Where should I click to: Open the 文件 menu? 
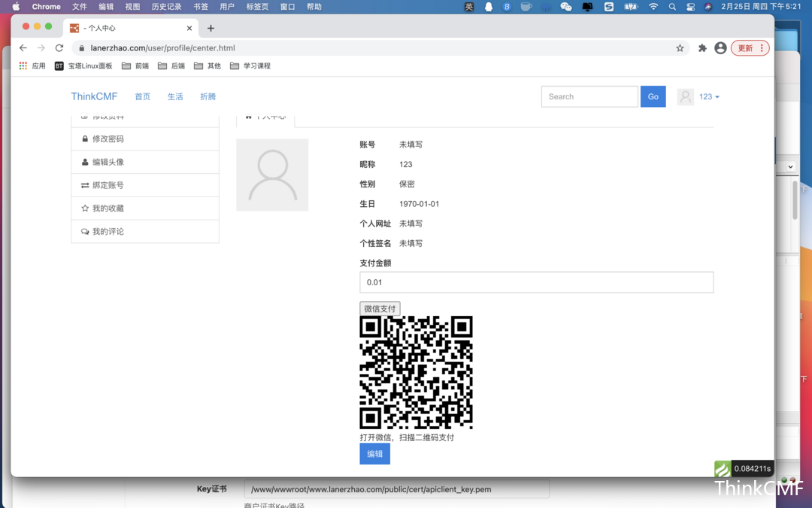[79, 7]
